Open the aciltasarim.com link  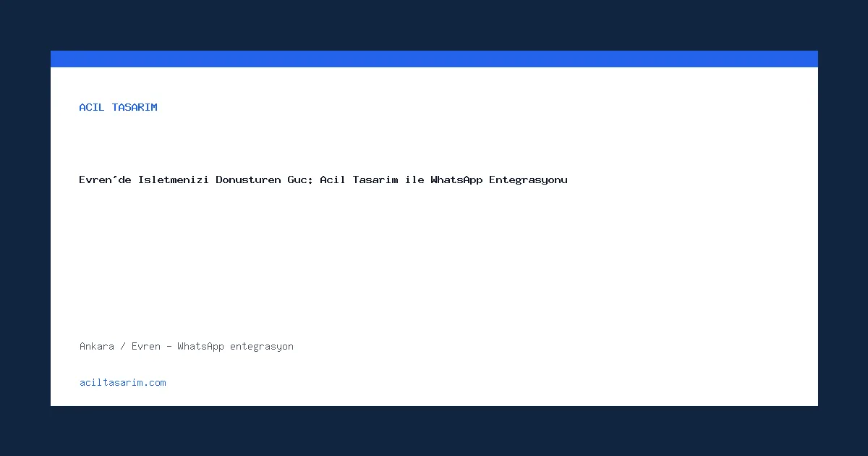(x=123, y=382)
